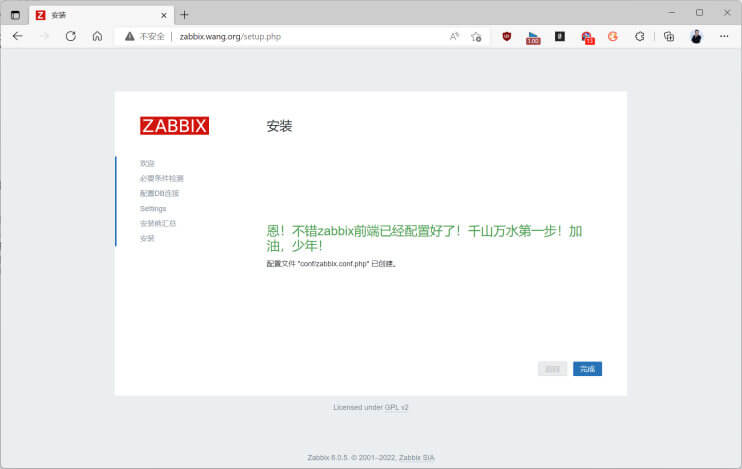The height and width of the screenshot is (469, 742).
Task: Click the 必要条件检测 prerequisites step
Action: coord(161,178)
